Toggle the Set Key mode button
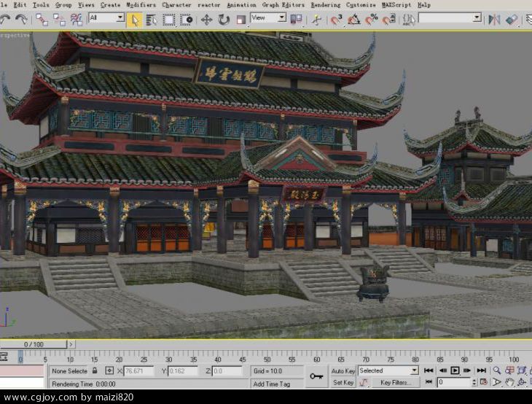This screenshot has height=404, width=532. [343, 382]
